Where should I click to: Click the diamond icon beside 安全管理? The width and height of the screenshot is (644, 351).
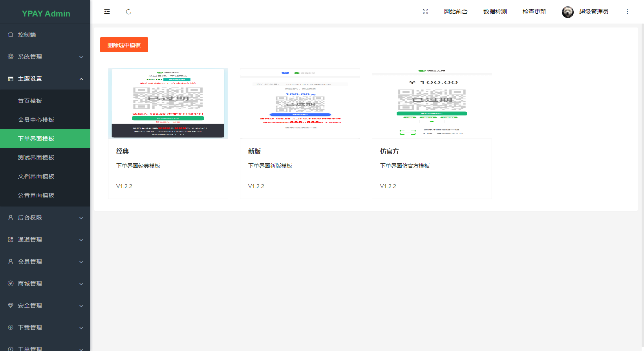point(11,305)
